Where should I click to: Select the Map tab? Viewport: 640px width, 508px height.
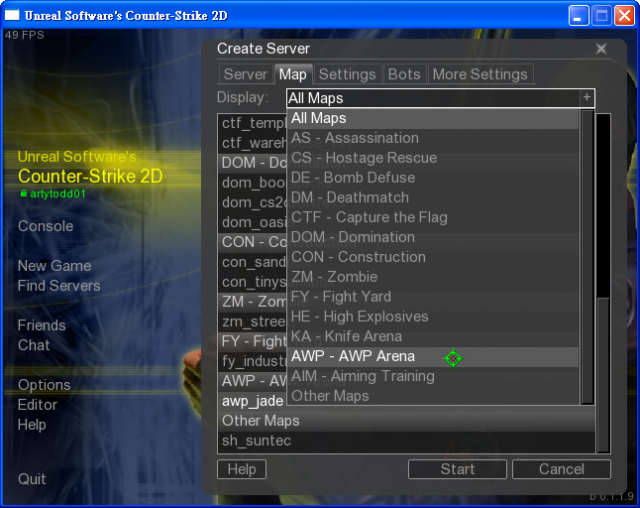tap(293, 74)
